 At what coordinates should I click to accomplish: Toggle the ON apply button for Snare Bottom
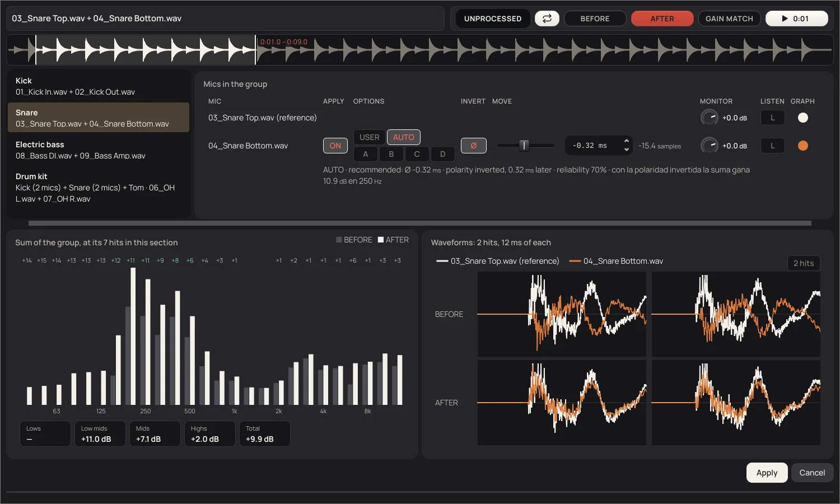[x=335, y=146]
